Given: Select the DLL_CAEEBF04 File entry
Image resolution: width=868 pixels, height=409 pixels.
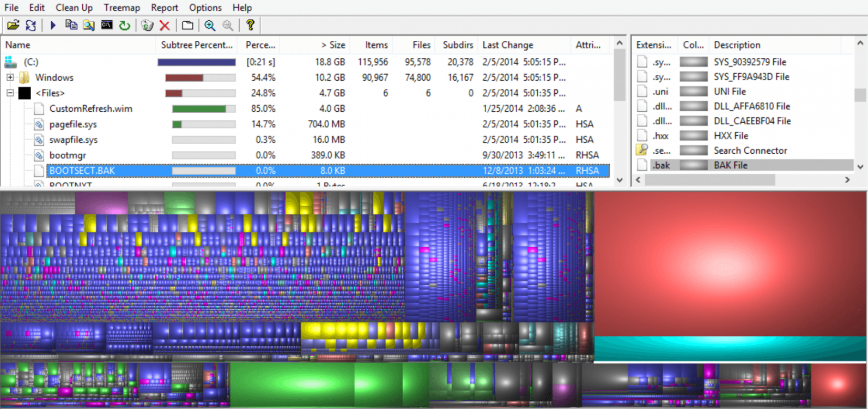Looking at the screenshot, I should click(x=752, y=121).
